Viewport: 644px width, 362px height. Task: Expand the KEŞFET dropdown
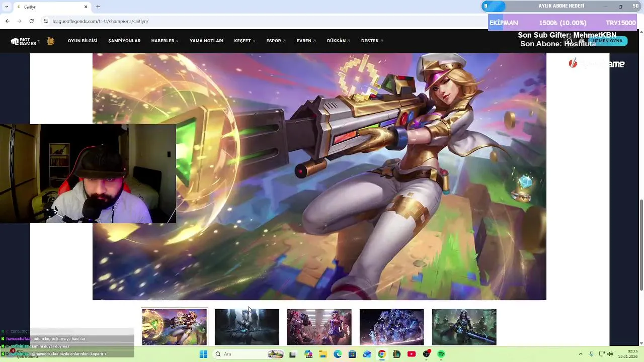click(245, 41)
